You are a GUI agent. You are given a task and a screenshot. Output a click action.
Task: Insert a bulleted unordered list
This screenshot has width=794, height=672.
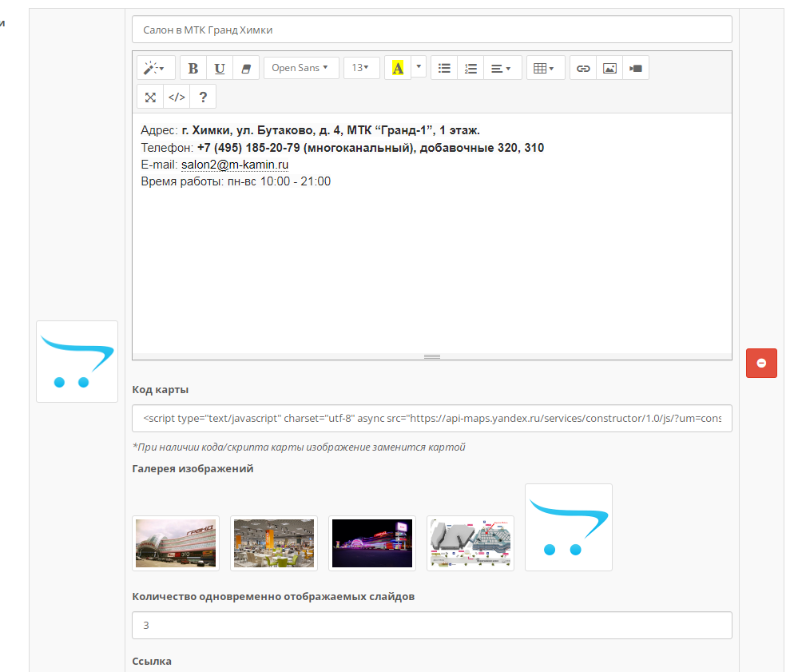[444, 69]
